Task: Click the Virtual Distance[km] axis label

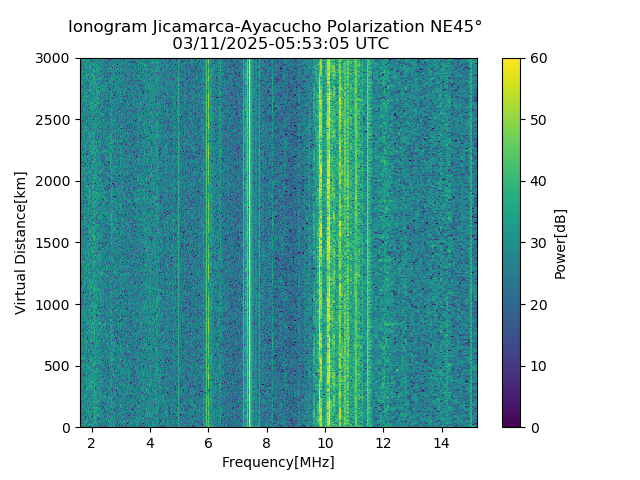Action: 20,243
